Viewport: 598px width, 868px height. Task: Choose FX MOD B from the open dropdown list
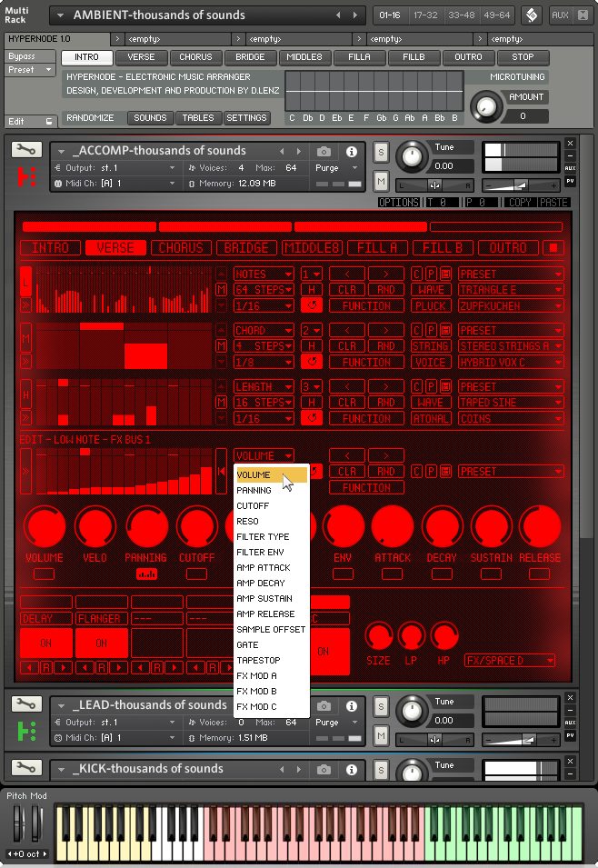pyautogui.click(x=271, y=692)
